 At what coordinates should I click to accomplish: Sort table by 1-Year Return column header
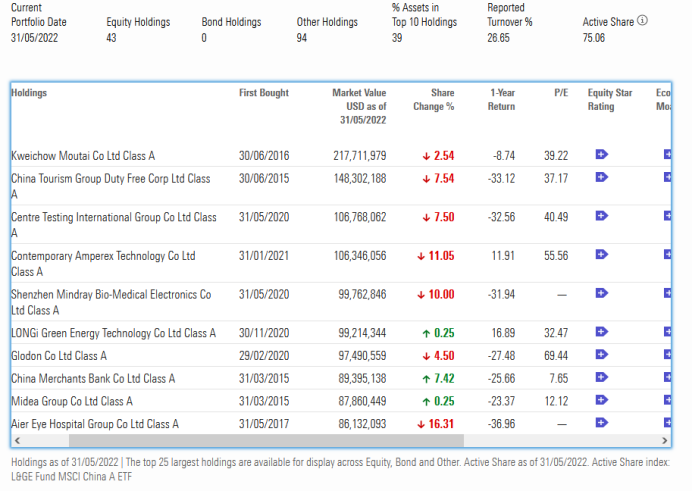click(503, 99)
